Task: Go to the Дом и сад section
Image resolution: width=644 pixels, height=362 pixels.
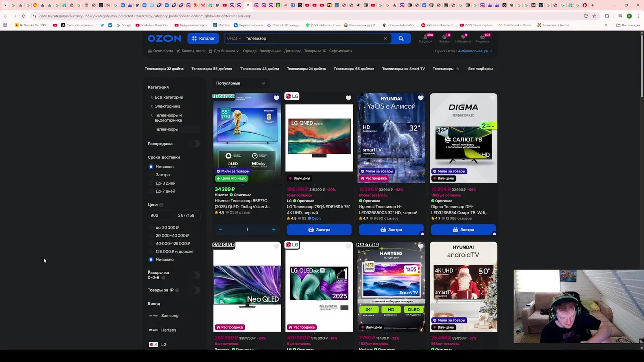Action: [293, 51]
